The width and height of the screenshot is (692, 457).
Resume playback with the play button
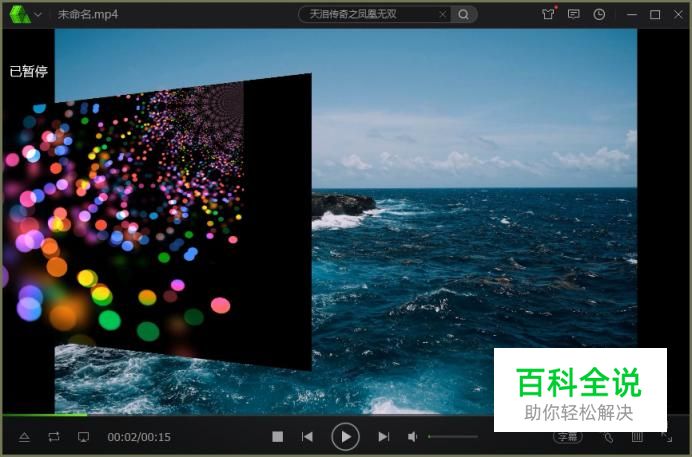click(x=345, y=437)
